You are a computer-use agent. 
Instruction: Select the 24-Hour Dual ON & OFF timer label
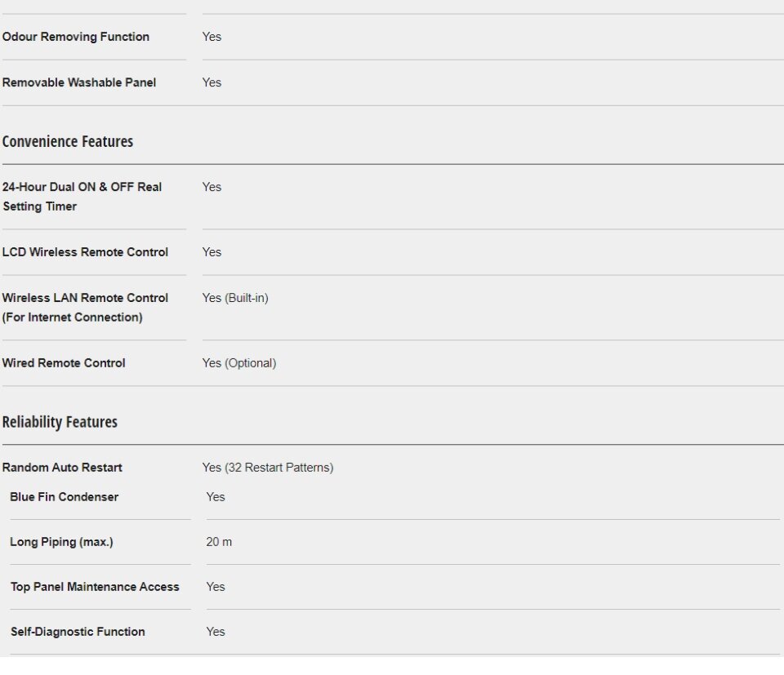click(82, 197)
